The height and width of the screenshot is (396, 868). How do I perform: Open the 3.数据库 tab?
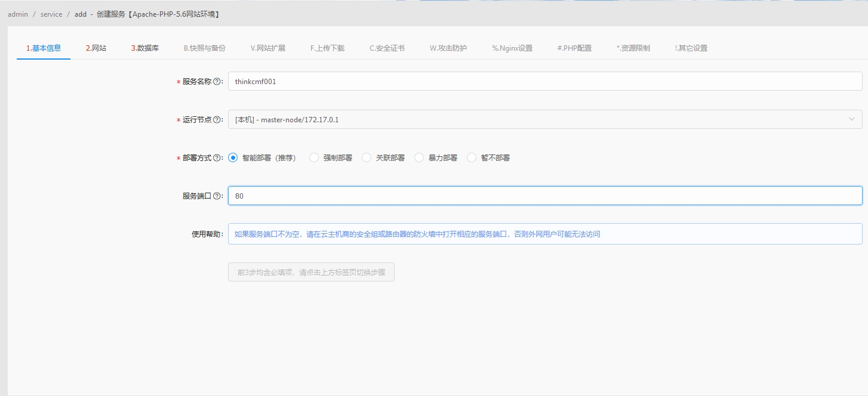pos(145,48)
